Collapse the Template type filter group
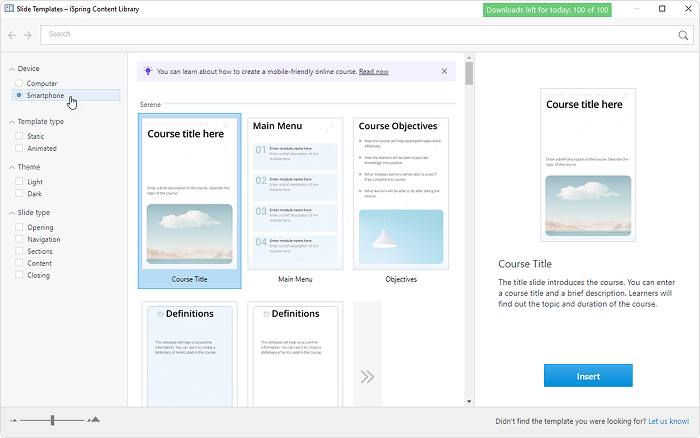This screenshot has height=438, width=700. [x=12, y=122]
